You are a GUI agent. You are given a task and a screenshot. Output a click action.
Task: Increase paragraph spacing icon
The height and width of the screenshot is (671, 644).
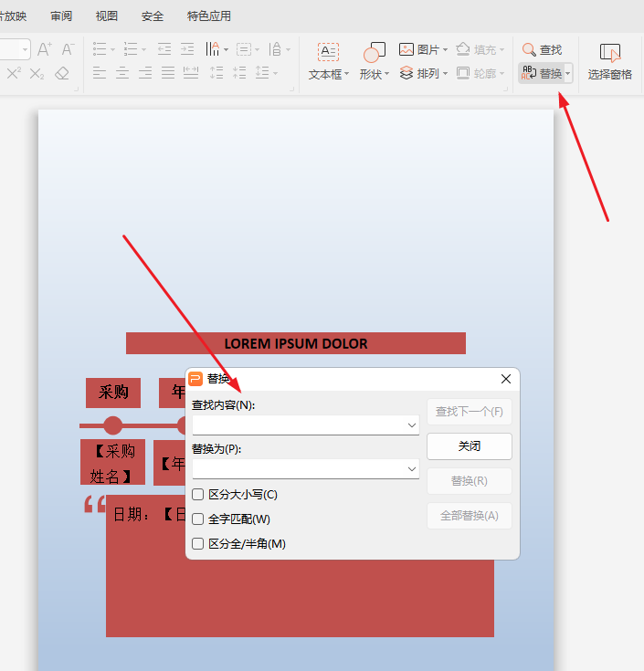tap(216, 73)
